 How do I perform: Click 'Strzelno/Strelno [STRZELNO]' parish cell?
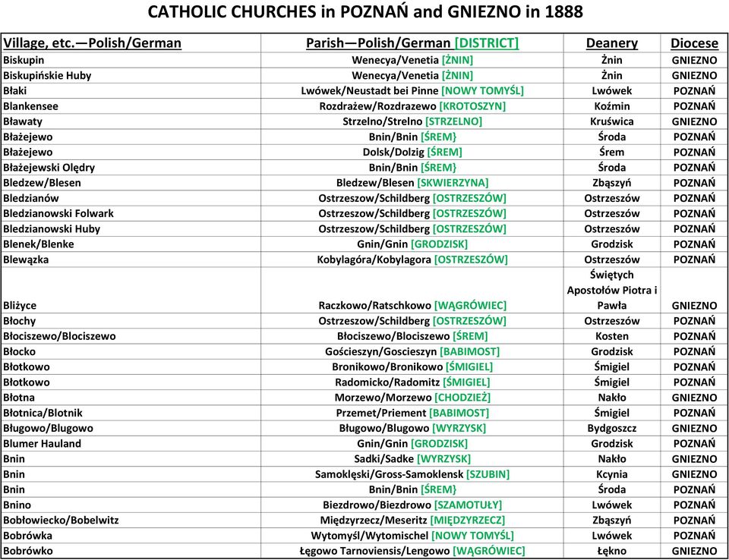click(412, 121)
